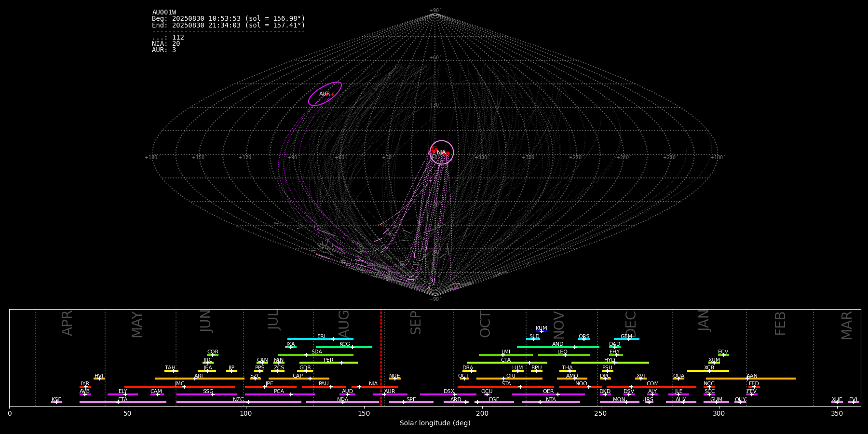Click the 200 tick label on axis

pos(482,413)
